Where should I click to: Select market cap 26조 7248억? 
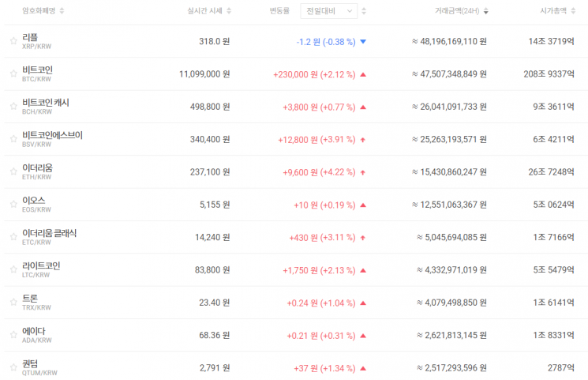coord(551,172)
